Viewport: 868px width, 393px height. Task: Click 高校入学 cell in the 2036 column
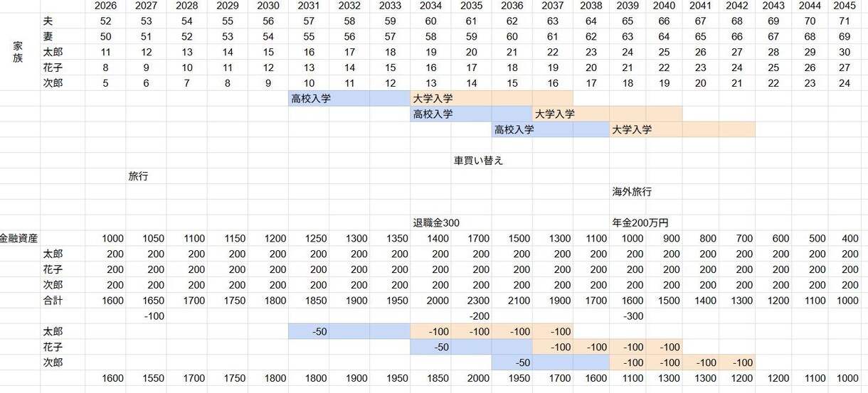click(x=514, y=130)
